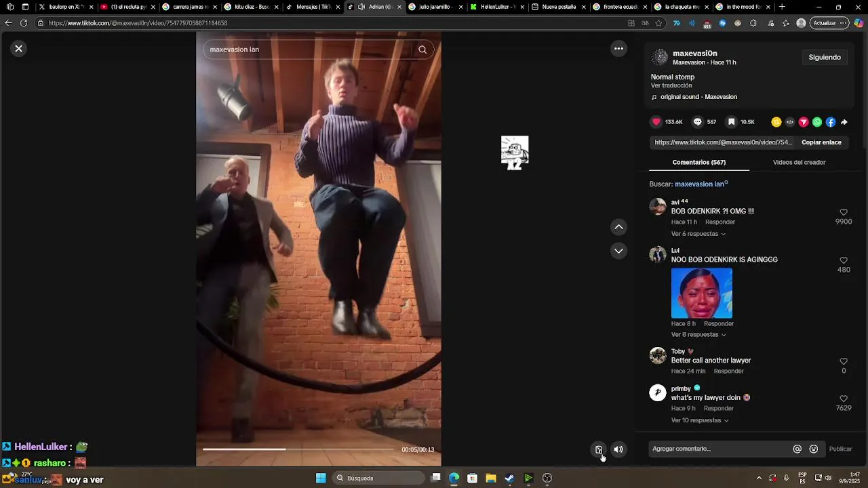The image size is (868, 488).
Task: Reload the page with refresh icon
Action: click(x=24, y=23)
